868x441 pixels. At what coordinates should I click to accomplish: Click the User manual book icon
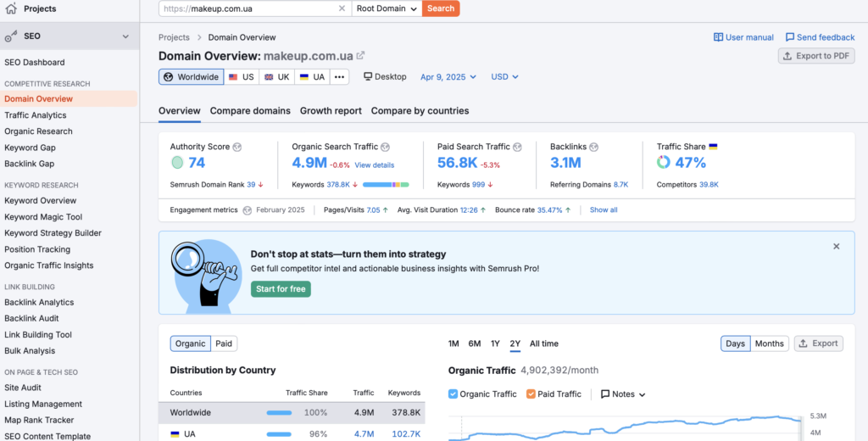click(x=718, y=37)
